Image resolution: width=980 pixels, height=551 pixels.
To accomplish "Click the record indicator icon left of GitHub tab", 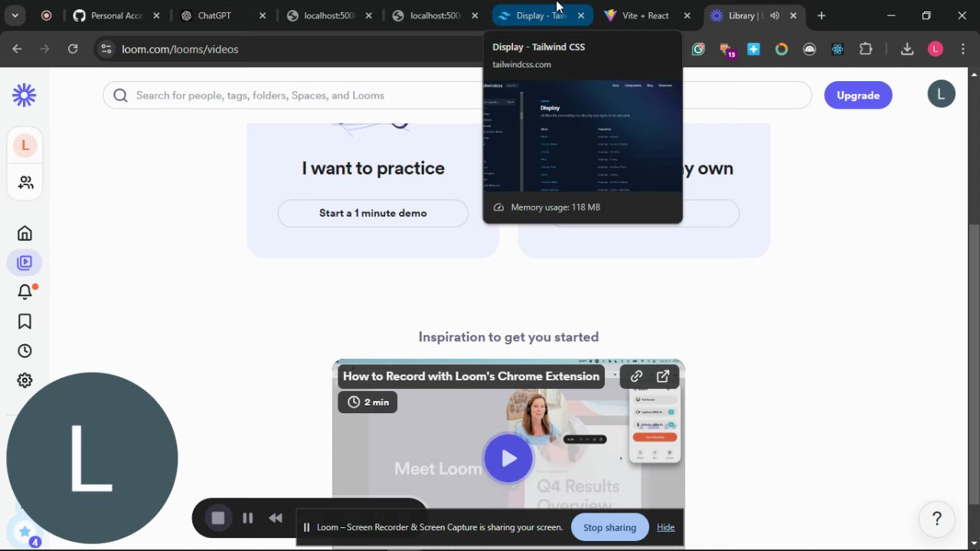I will [x=46, y=15].
